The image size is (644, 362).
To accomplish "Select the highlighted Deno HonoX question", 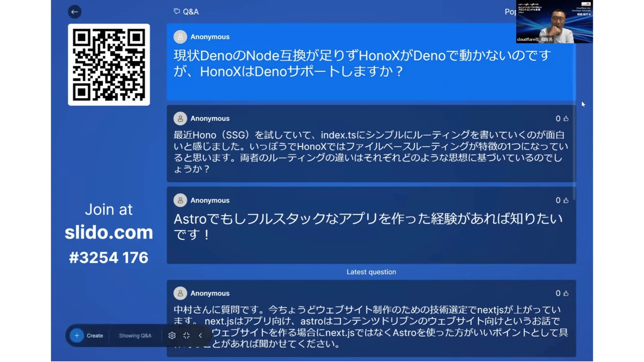I will pos(371,62).
